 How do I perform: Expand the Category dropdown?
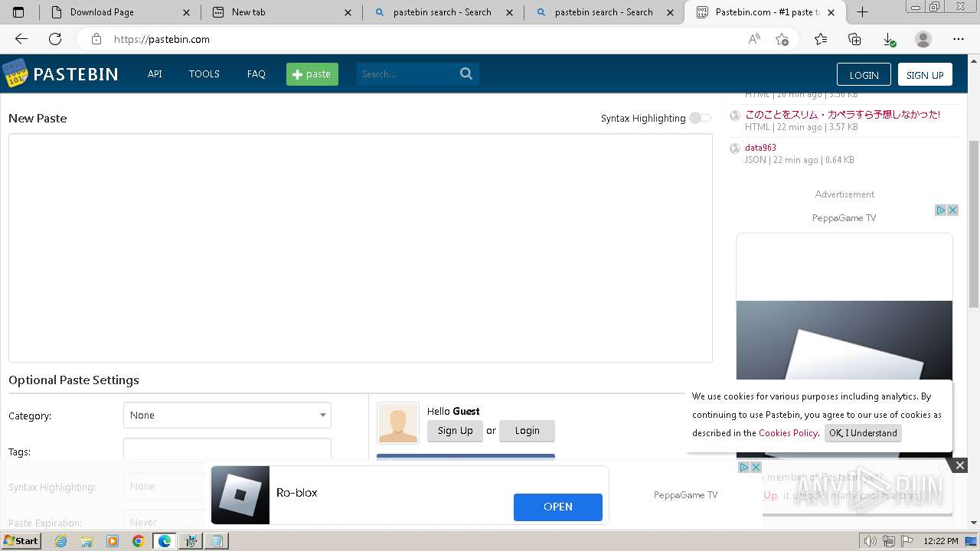tap(227, 416)
